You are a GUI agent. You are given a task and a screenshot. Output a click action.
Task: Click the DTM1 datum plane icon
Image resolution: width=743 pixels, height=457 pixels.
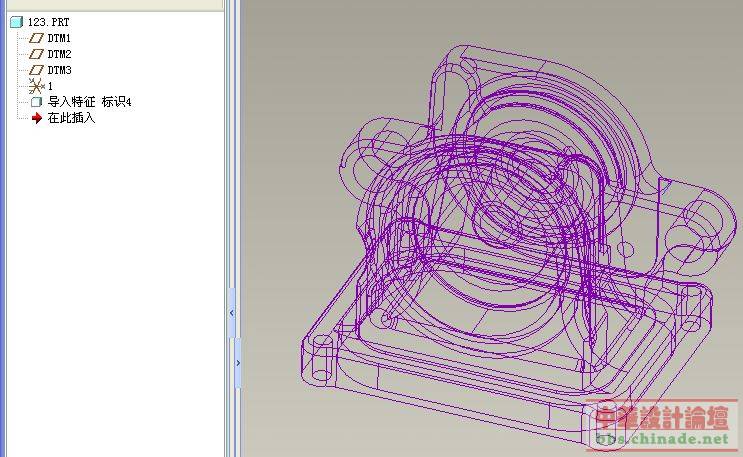tap(37, 37)
